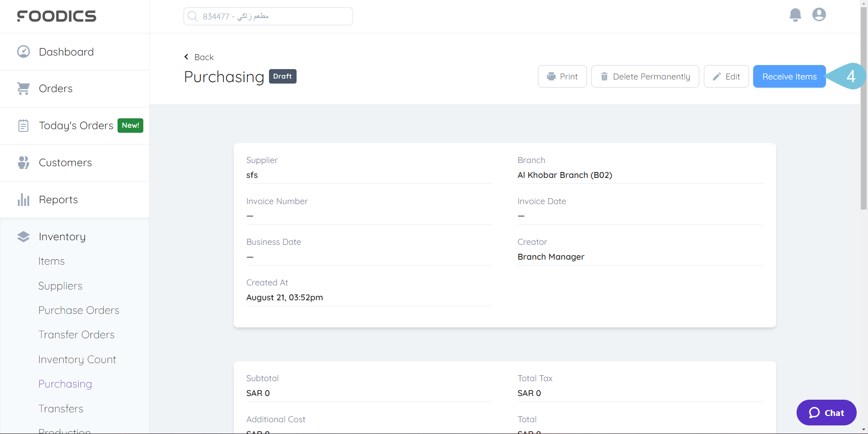Open the user account profile icon
Viewport: 868px width, 434px height.
819,15
